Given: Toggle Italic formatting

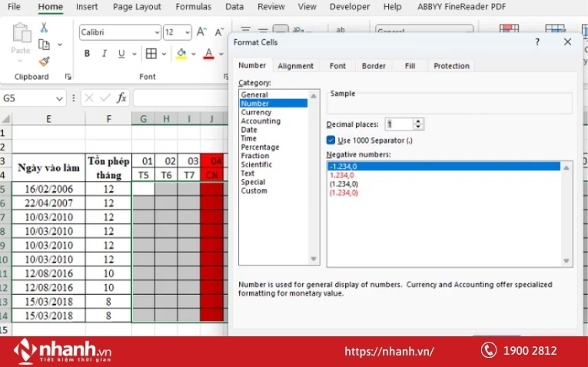Looking at the screenshot, I should point(105,54).
